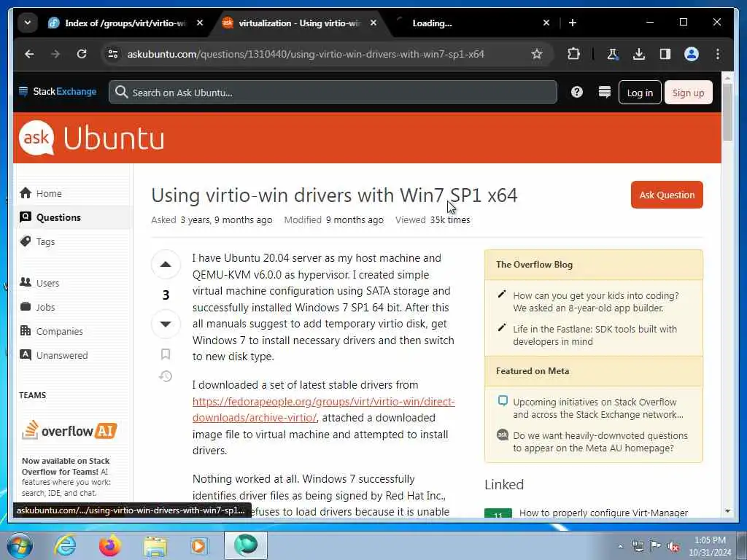Click the Ask Question button
Screen dimensions: 747x560
tap(667, 195)
